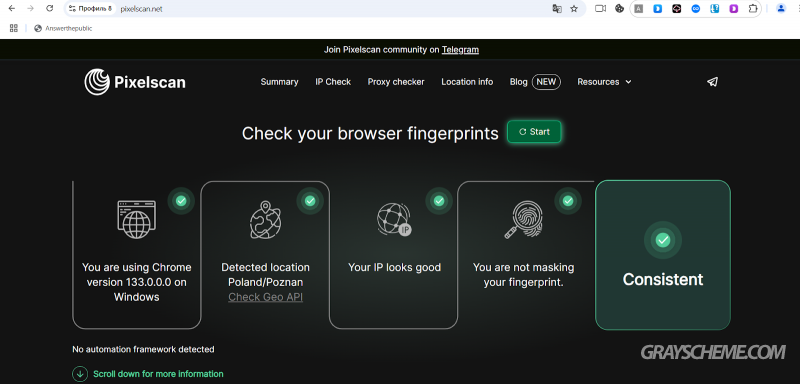Go back with the browser back arrow
Screen dimensions: 800x384
coord(11,9)
